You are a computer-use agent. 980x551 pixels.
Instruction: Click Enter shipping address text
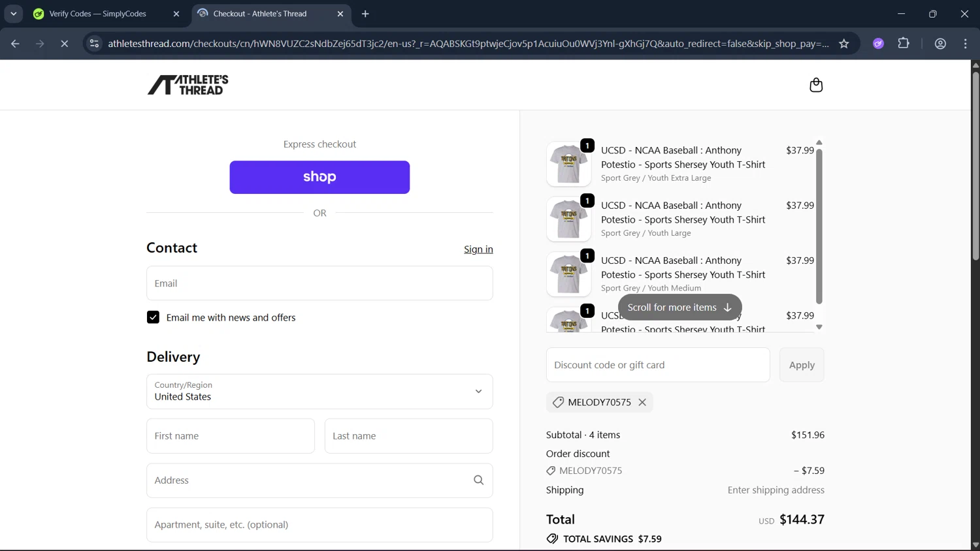click(776, 490)
